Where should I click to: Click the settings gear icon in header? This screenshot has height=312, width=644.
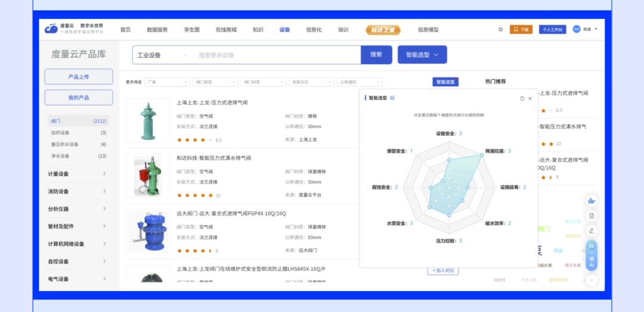coord(500,30)
